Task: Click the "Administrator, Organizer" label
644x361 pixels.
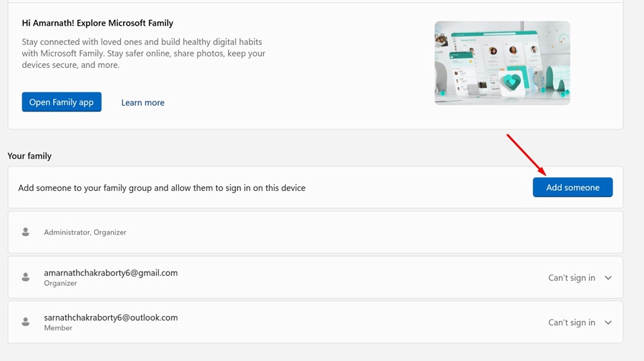Action: pos(85,232)
